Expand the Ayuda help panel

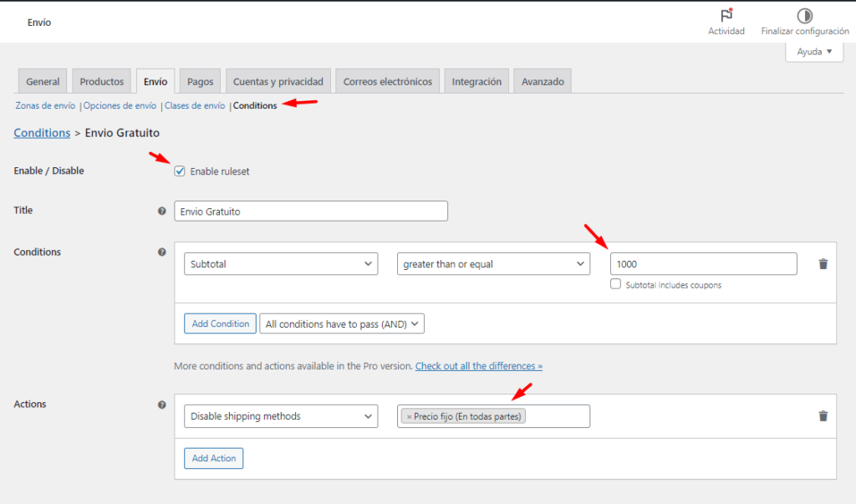814,51
